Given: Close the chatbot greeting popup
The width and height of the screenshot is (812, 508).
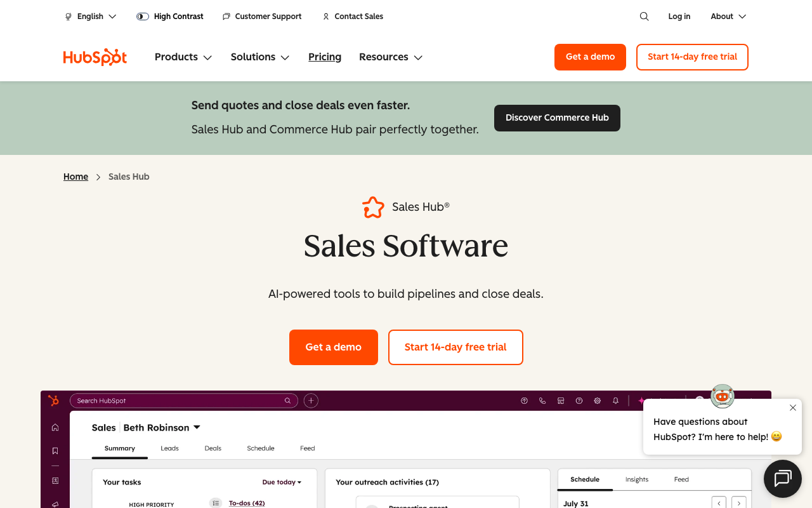Looking at the screenshot, I should point(792,408).
